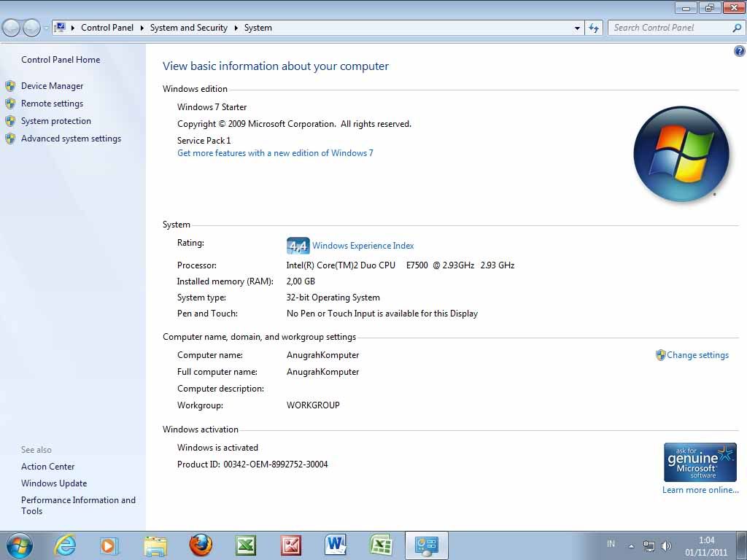Open the Excel icon next to Word
Viewport: 747px width, 560px height.
[x=381, y=545]
